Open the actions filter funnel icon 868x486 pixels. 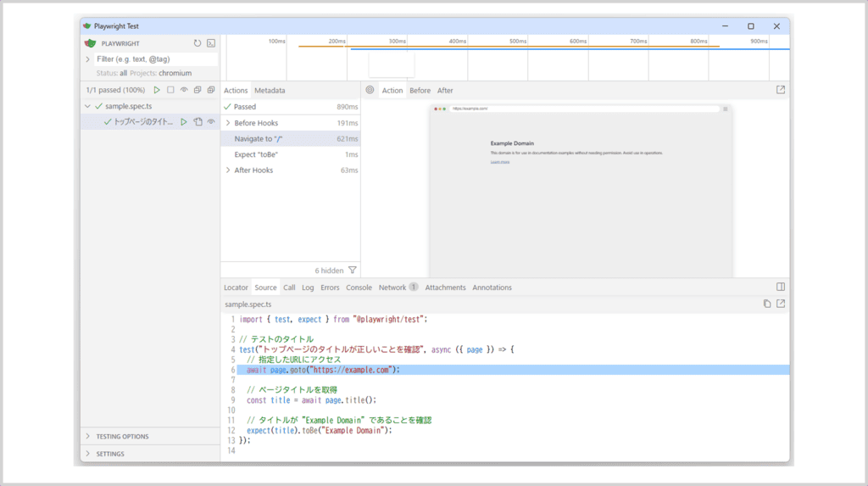coord(353,271)
